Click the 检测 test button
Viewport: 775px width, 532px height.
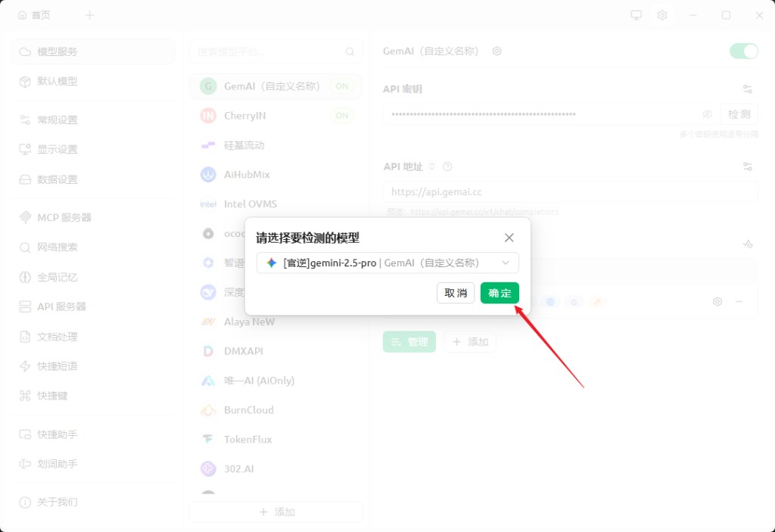click(x=739, y=114)
